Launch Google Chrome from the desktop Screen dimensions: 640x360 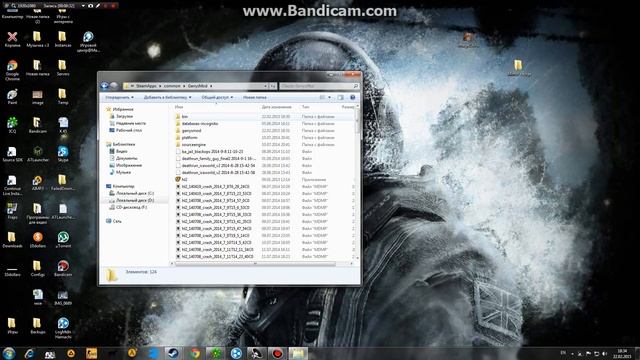pyautogui.click(x=12, y=70)
